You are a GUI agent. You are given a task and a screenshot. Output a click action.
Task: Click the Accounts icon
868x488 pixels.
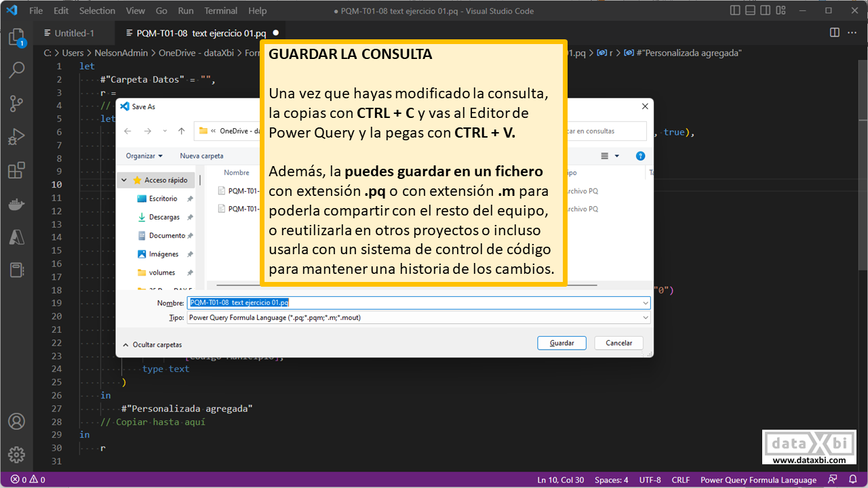coord(16,422)
